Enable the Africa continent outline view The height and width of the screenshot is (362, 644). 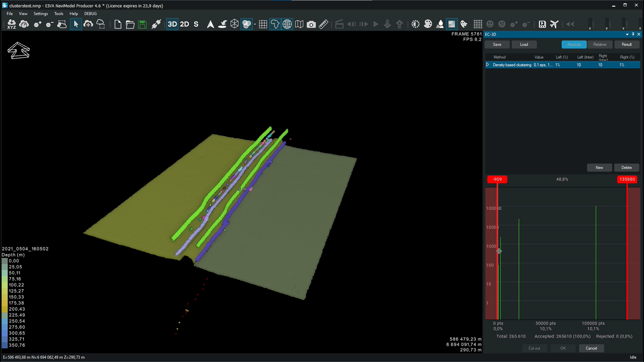click(275, 24)
